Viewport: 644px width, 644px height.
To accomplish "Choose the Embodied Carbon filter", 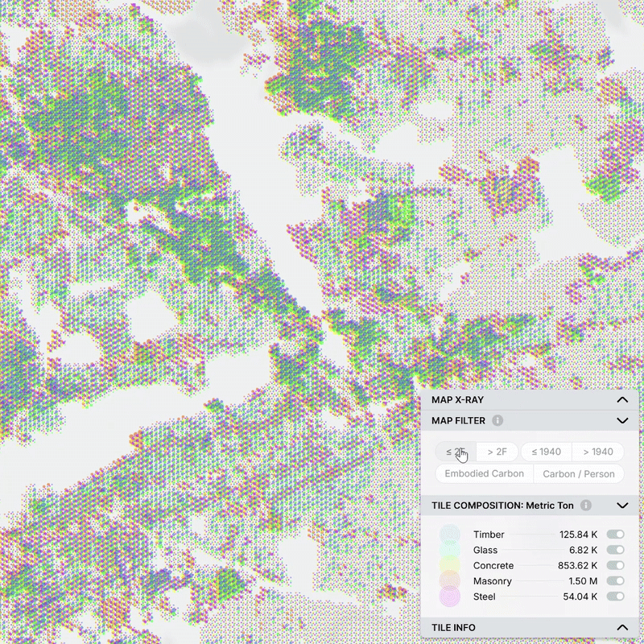I will tap(484, 474).
